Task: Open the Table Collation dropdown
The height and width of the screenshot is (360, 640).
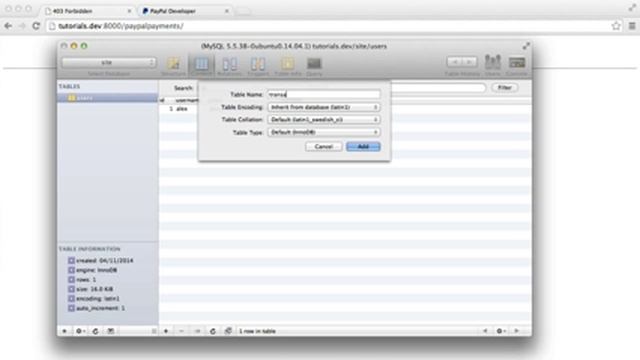Action: click(324, 120)
